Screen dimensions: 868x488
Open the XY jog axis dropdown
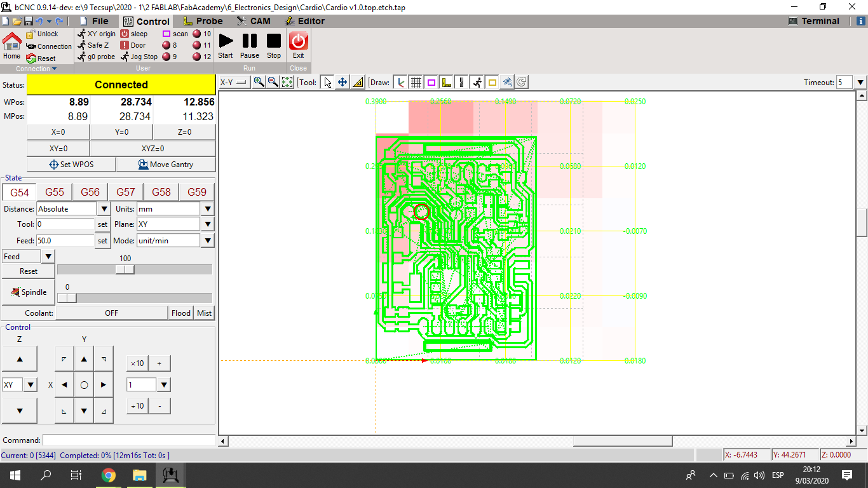point(31,384)
